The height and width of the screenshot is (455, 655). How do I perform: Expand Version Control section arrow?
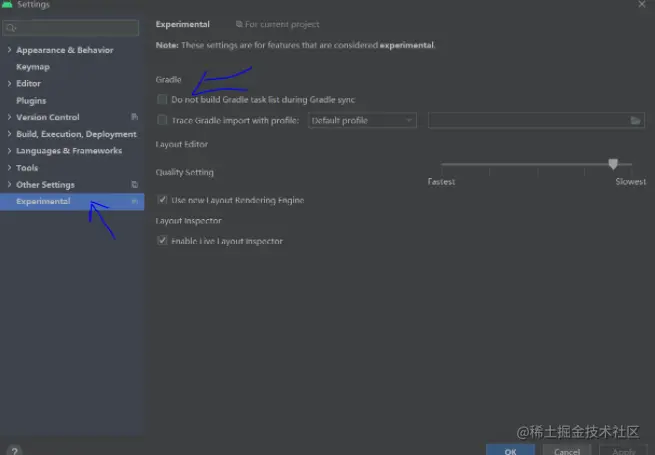point(9,117)
